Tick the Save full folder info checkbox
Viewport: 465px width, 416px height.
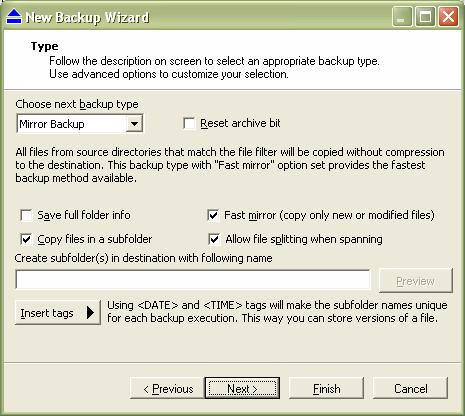coord(26,215)
